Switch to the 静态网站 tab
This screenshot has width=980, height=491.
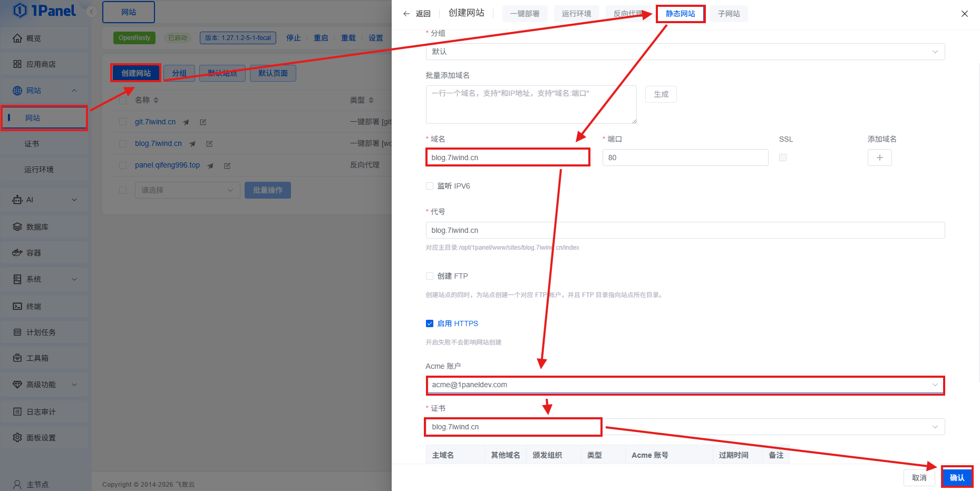(x=680, y=14)
